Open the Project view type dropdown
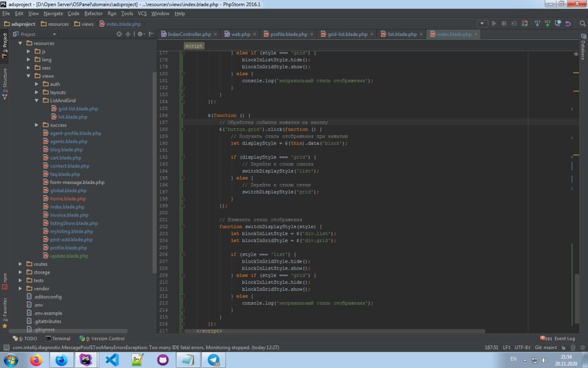 34,34
